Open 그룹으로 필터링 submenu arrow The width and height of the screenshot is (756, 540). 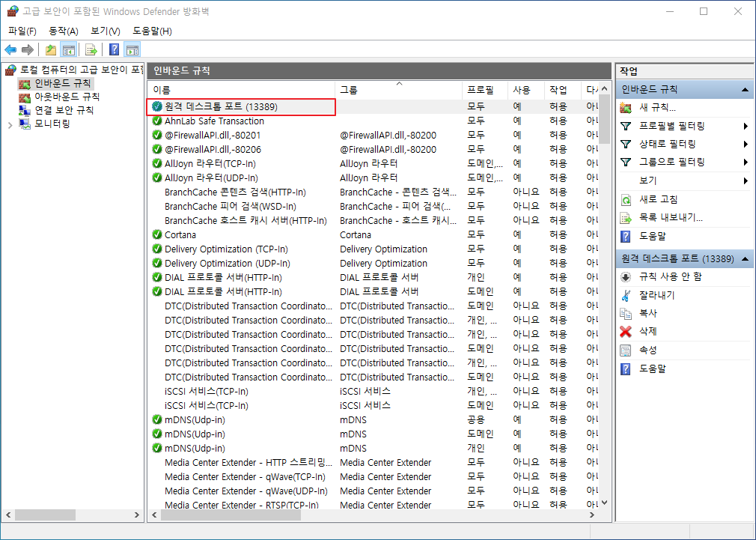tap(746, 162)
